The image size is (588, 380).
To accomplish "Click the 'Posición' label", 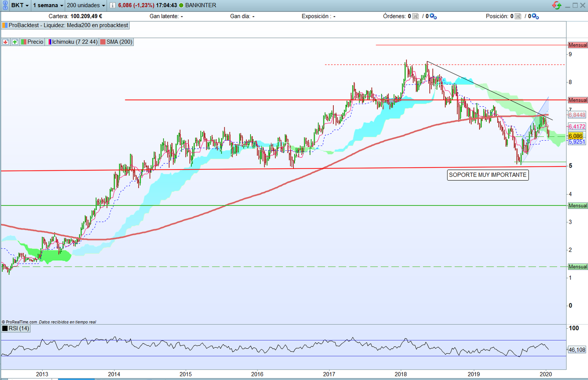I will pos(497,16).
